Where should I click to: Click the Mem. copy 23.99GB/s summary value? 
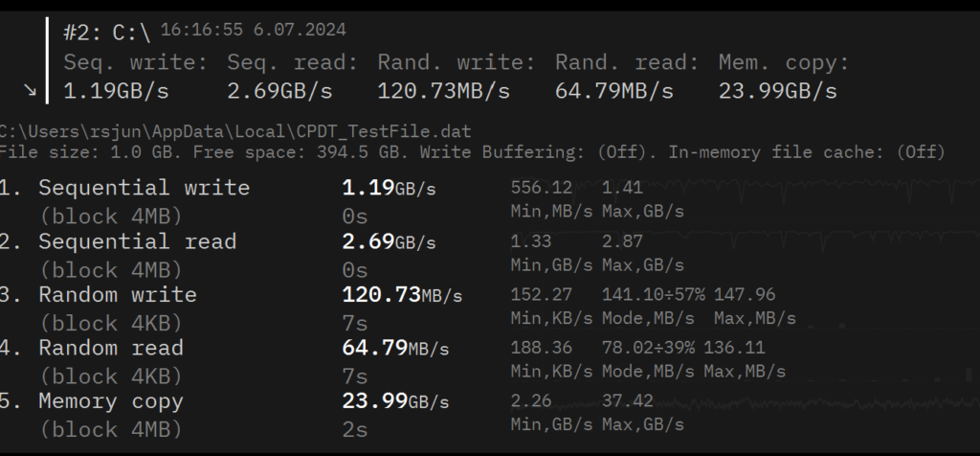[777, 91]
